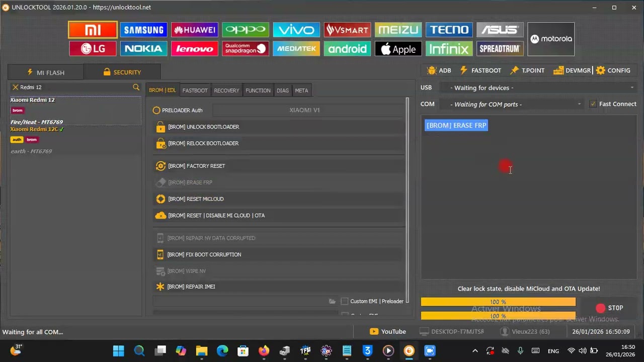Choose the Nokia brand logo

[143, 49]
